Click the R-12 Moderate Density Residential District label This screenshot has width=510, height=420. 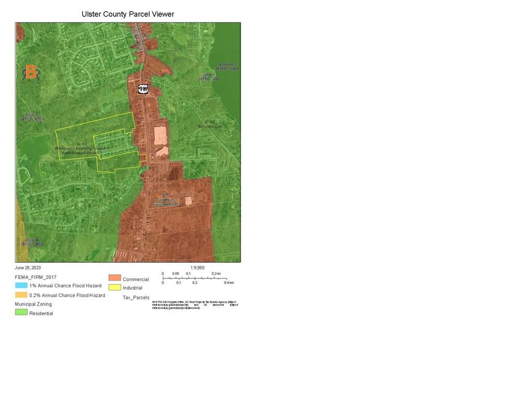pos(82,149)
